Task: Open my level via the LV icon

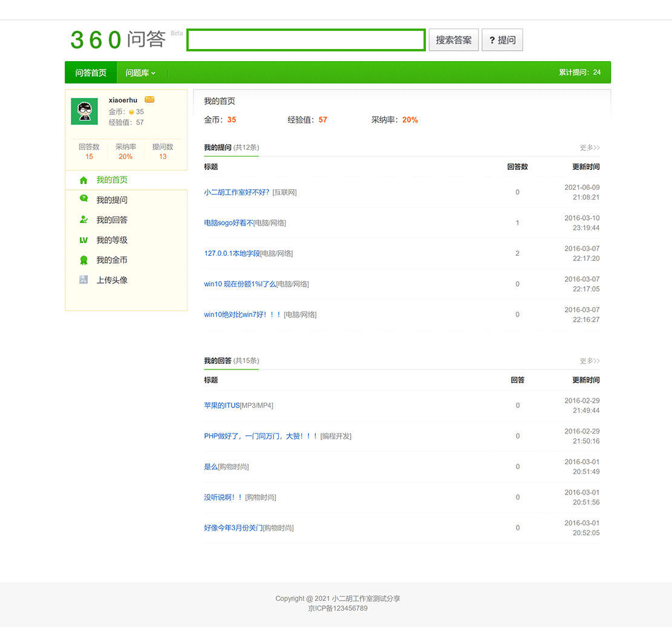Action: click(x=83, y=239)
